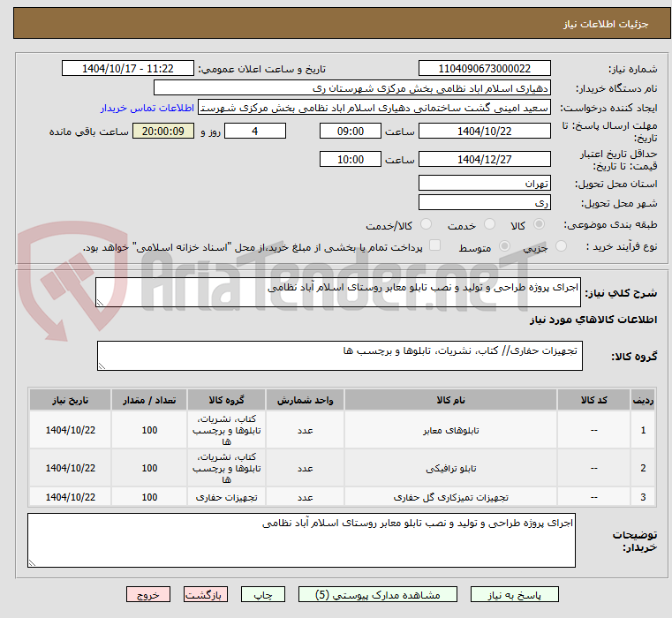Click the پاسخ به نیاز button
This screenshot has width=672, height=618.
click(x=514, y=594)
